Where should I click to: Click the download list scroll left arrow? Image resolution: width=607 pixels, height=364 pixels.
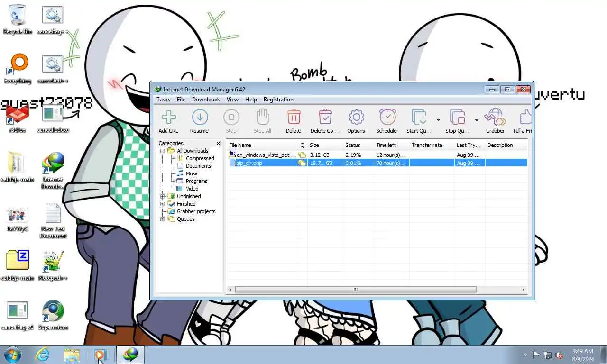(231, 290)
